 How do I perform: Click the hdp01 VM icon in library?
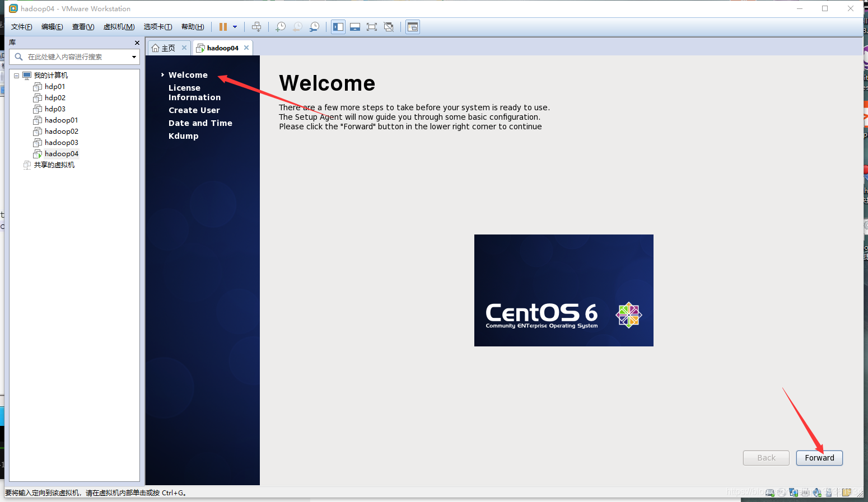[38, 87]
